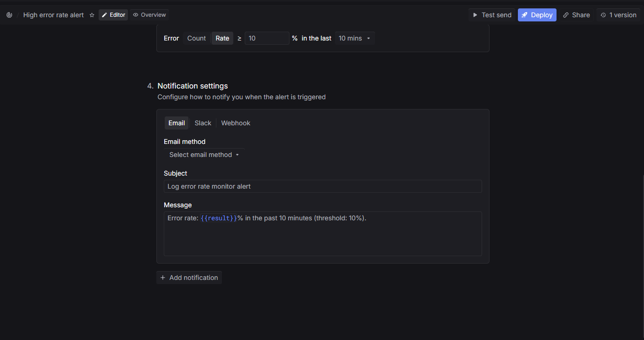Select the Count error option
The width and height of the screenshot is (644, 340).
196,38
